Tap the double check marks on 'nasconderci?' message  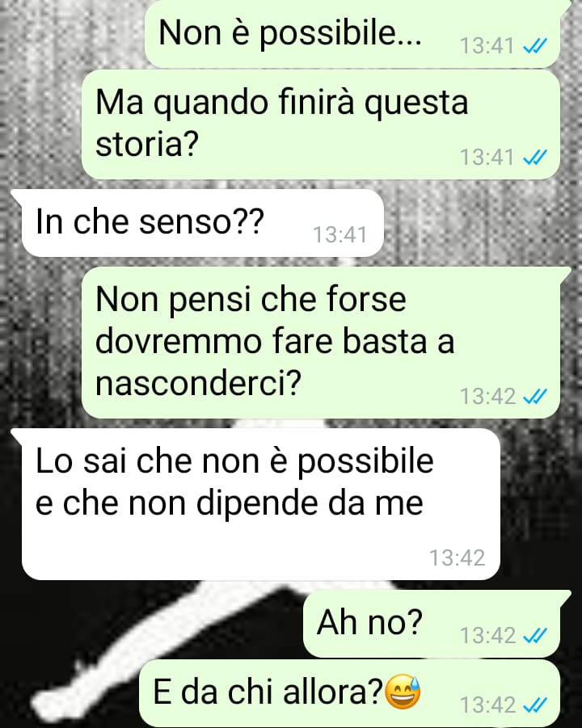tap(535, 396)
